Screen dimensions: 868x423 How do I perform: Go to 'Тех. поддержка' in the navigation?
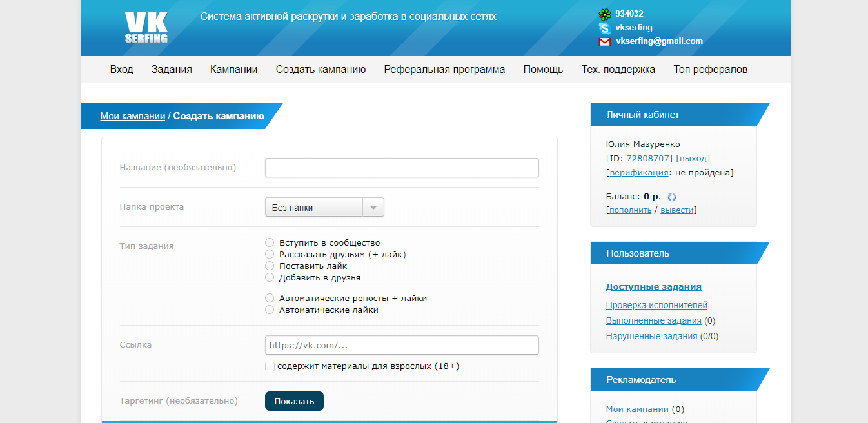click(618, 69)
